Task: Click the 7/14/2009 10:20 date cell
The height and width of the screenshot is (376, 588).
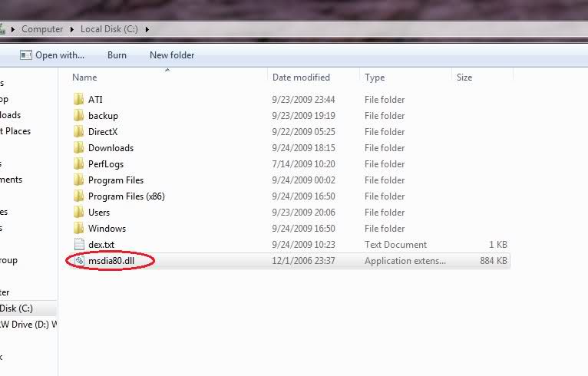Action: coord(303,163)
